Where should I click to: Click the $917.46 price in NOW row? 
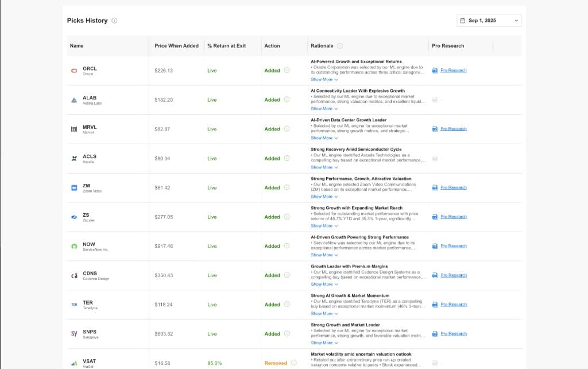[164, 246]
